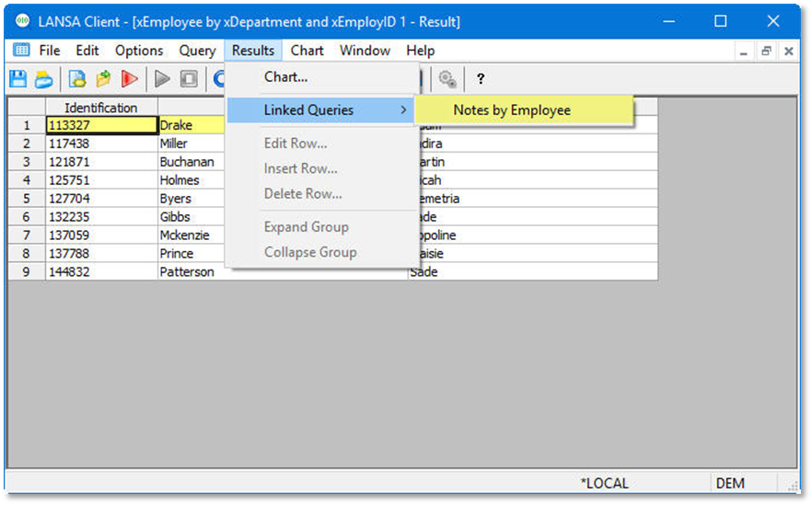Screen dimensions: 812x505
Task: Click the grayed Delete Row... menu entry
Action: click(321, 193)
